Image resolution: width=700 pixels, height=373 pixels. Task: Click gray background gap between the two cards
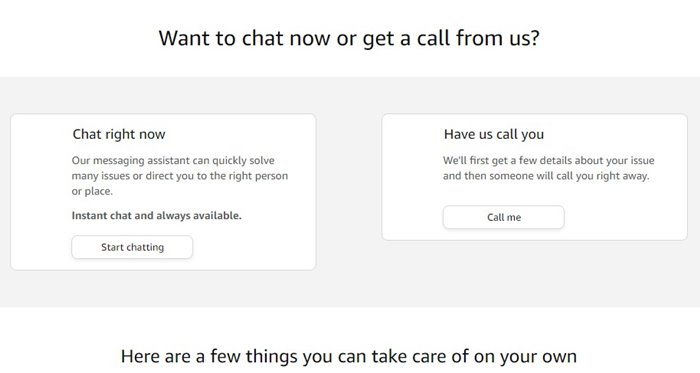349,191
